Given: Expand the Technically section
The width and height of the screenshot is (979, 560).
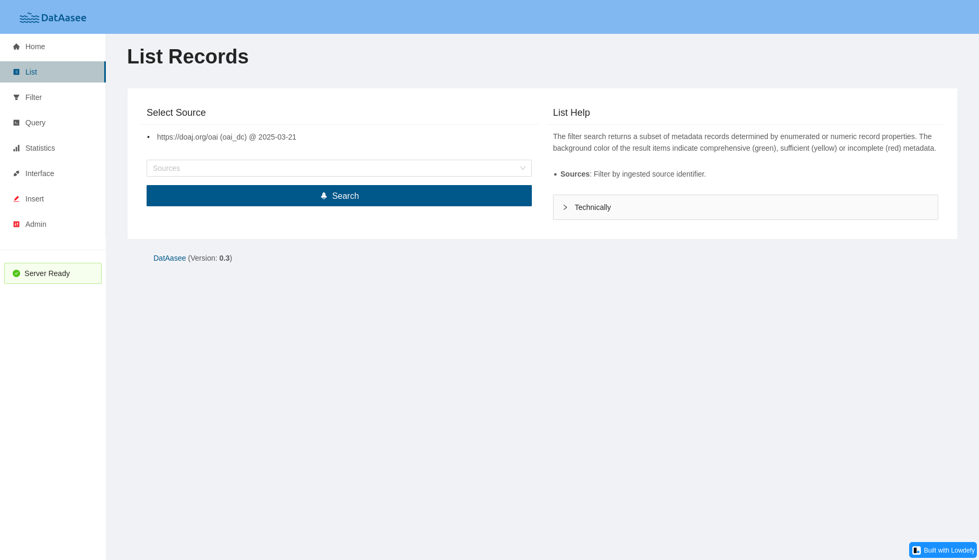Looking at the screenshot, I should (746, 207).
